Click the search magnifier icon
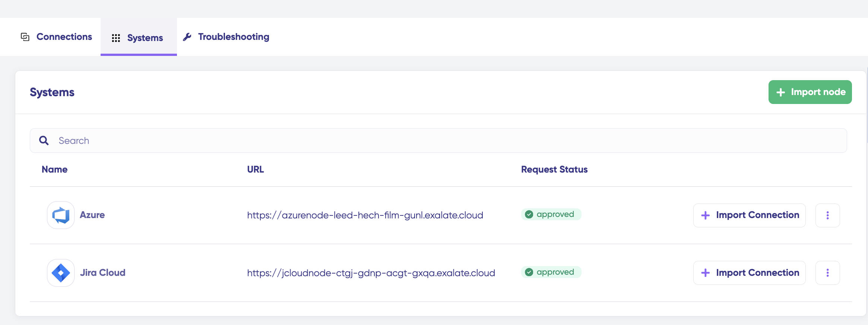Image resolution: width=868 pixels, height=325 pixels. [x=44, y=141]
